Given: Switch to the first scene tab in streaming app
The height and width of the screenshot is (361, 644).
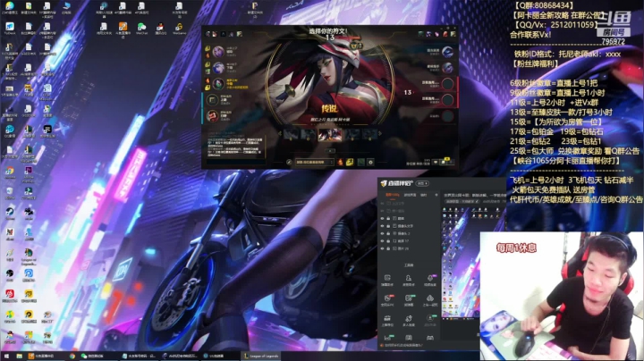Looking at the screenshot, I should 393,195.
